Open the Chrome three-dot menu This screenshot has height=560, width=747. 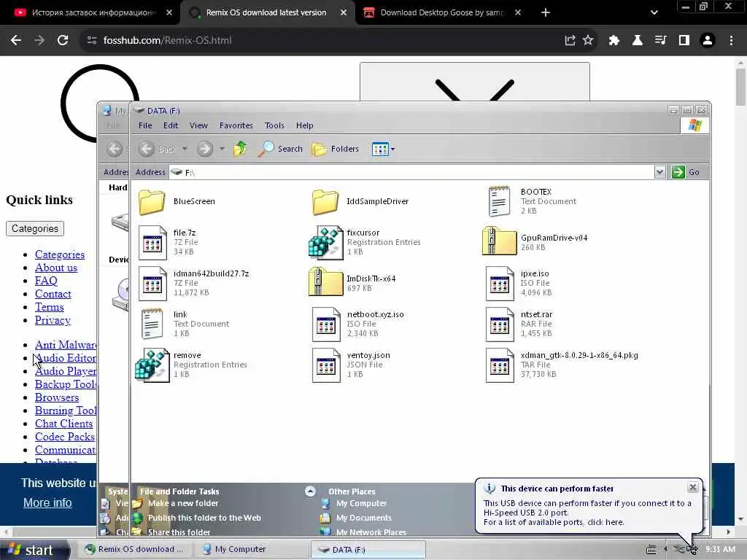[731, 41]
